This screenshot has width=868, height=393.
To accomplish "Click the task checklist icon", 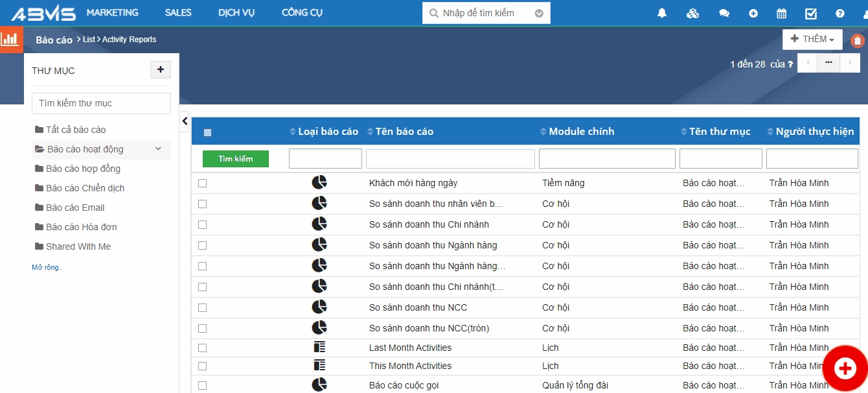I will (x=811, y=14).
